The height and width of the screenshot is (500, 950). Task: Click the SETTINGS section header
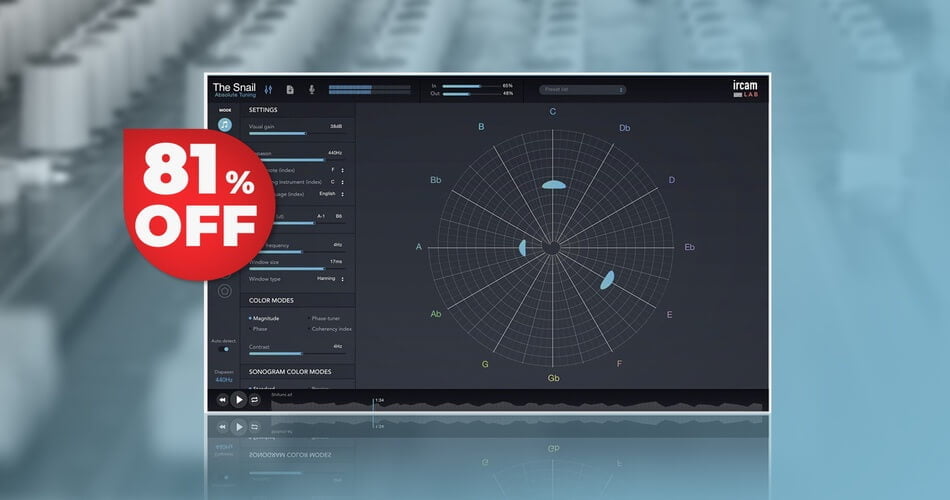tap(263, 110)
